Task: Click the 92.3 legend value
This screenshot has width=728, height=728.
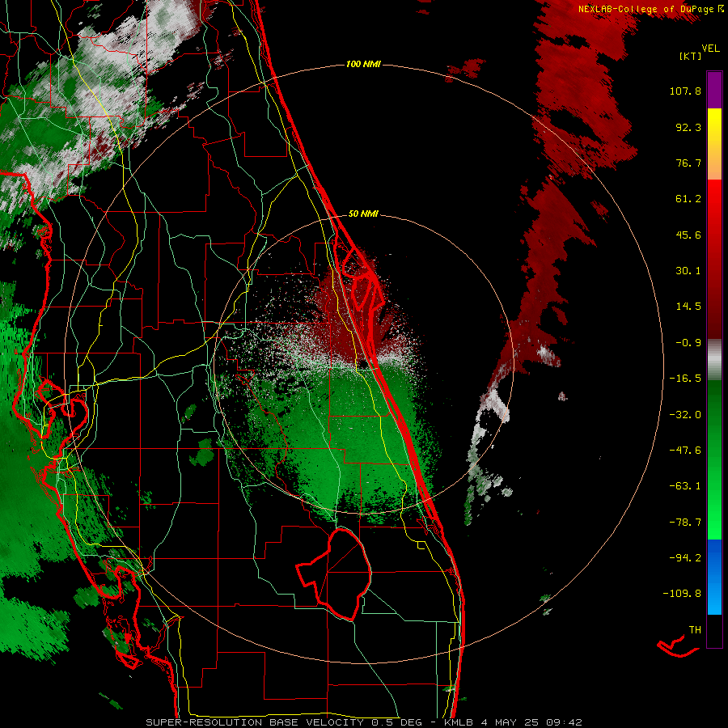Action: tap(688, 127)
